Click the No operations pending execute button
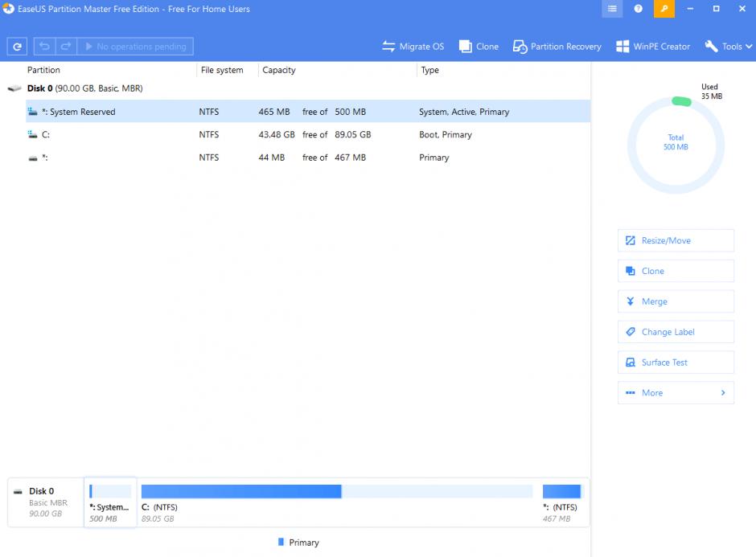The height and width of the screenshot is (557, 756). point(135,47)
